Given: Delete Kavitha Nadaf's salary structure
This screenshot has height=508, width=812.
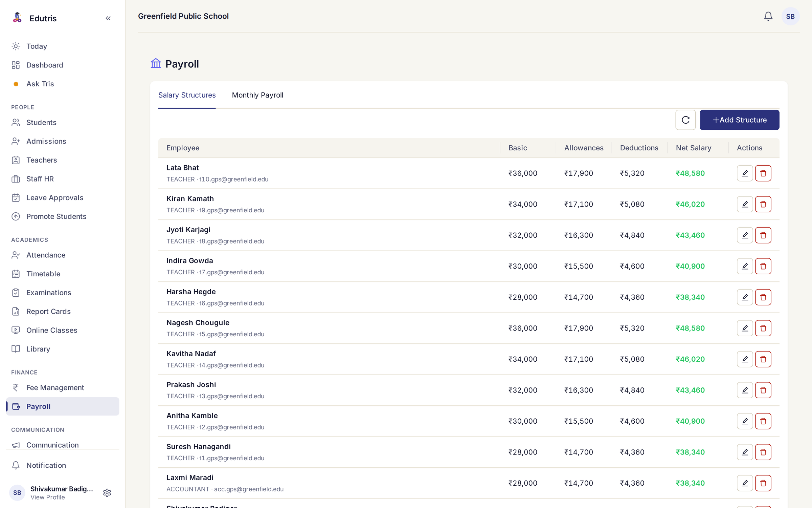Looking at the screenshot, I should (763, 359).
